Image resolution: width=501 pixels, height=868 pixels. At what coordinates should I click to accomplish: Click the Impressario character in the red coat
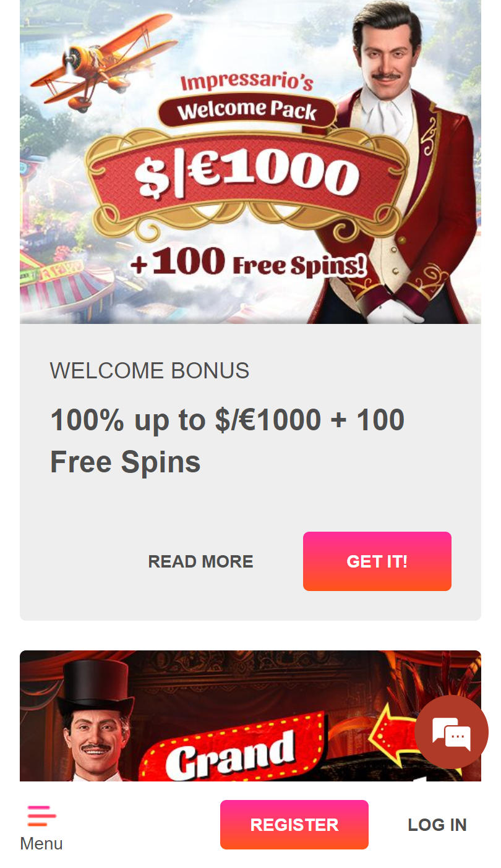point(396,161)
